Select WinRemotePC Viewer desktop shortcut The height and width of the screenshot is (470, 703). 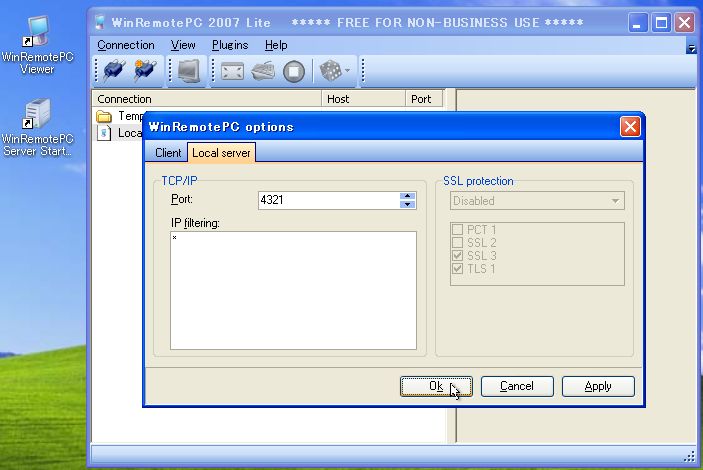click(37, 45)
